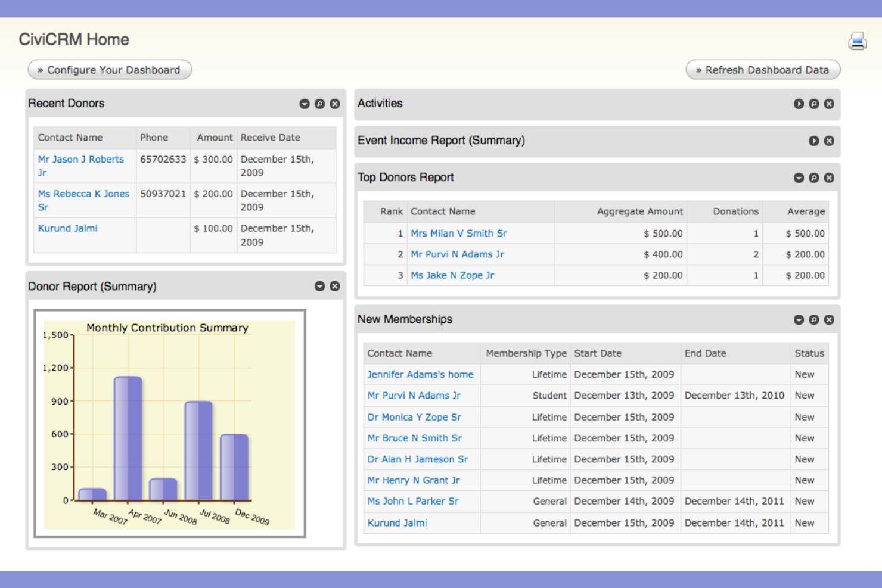Viewport: 882px width, 588px height.
Task: Click the Monthly Contribution Summary chart title
Action: click(167, 328)
